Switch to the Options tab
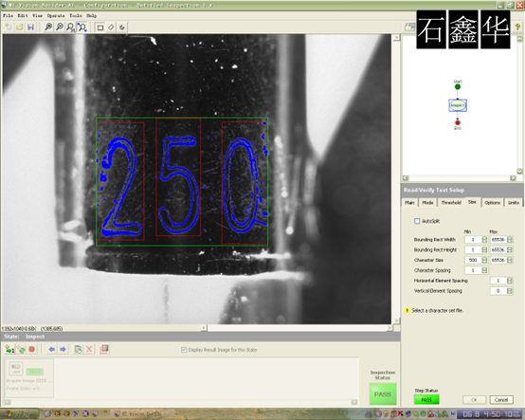The image size is (525, 420). [492, 203]
